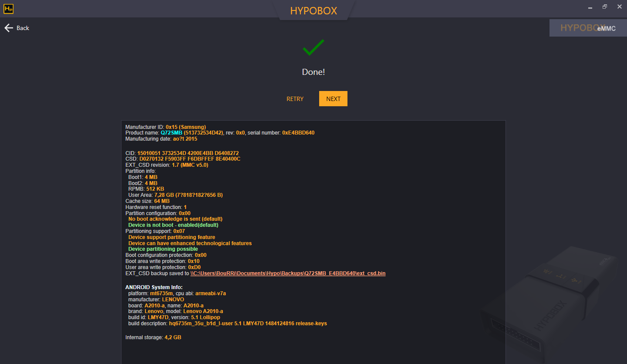Click the Cache size value "64 MB"

(x=162, y=201)
